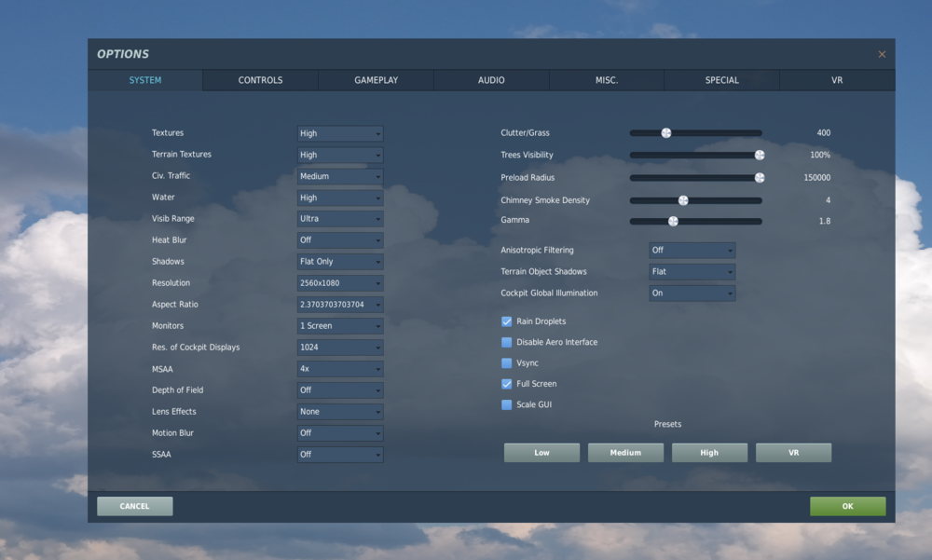Image resolution: width=932 pixels, height=560 pixels.
Task: Open the Civ. Traffic dropdown
Action: pos(340,176)
